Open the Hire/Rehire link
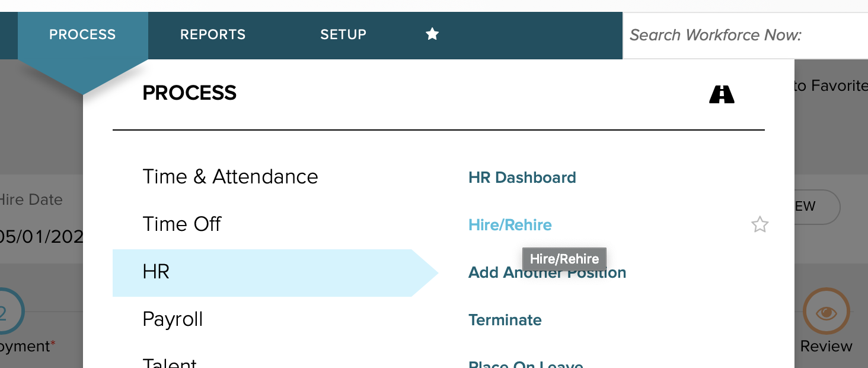The height and width of the screenshot is (368, 868). [510, 225]
